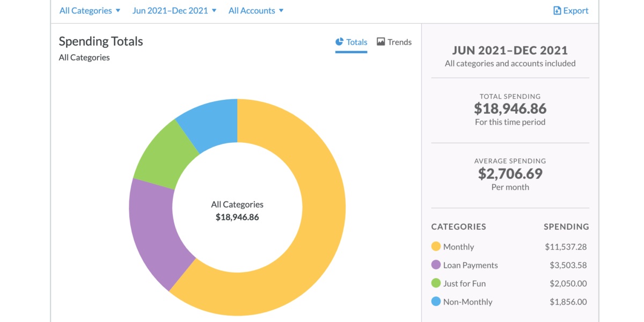Switch to the Trends tab
The width and height of the screenshot is (644, 322).
pos(394,42)
